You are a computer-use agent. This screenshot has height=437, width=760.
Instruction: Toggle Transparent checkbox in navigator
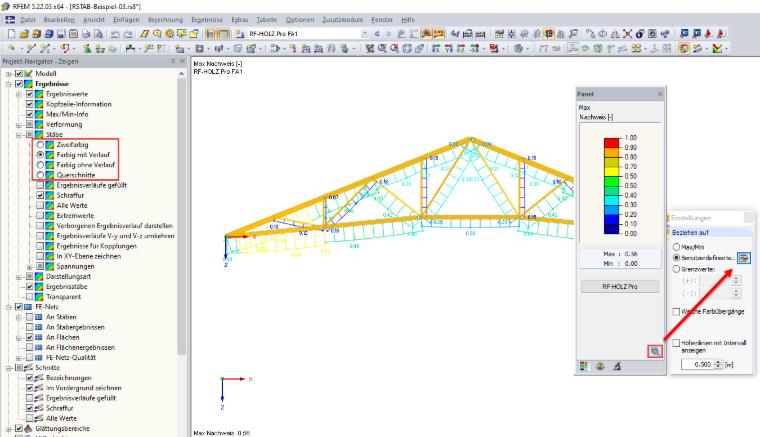(x=30, y=297)
